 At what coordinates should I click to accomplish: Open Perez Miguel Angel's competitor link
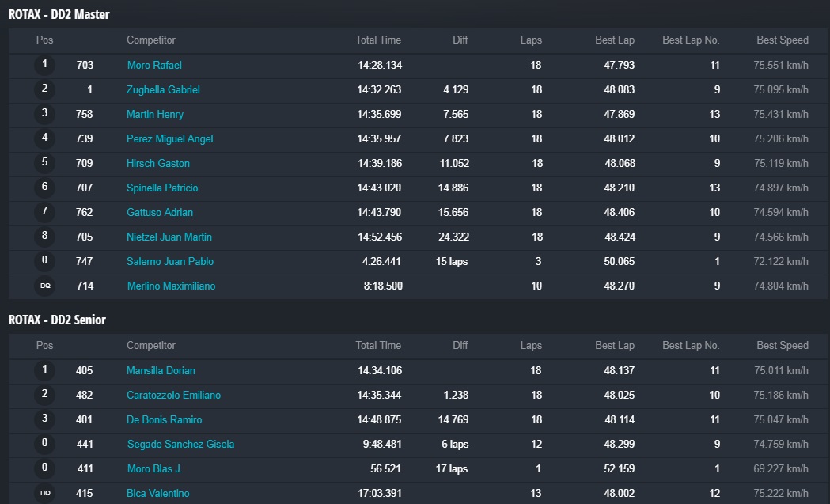[x=169, y=138]
